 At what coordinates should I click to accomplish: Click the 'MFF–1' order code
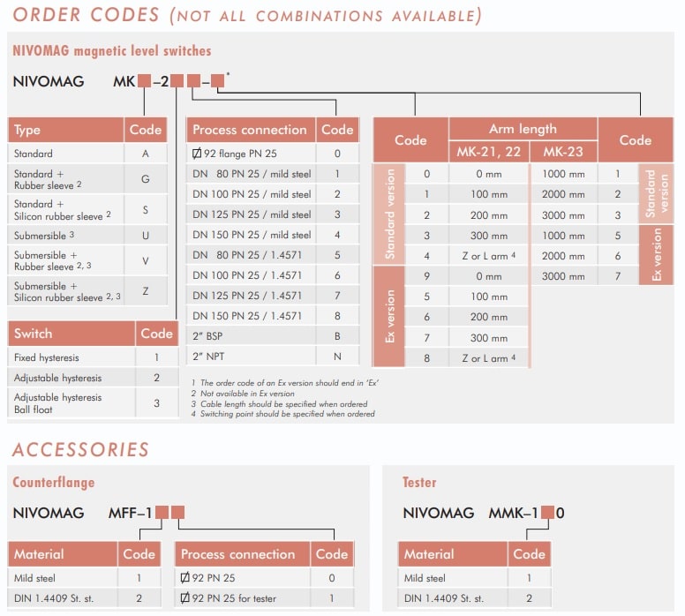click(130, 513)
